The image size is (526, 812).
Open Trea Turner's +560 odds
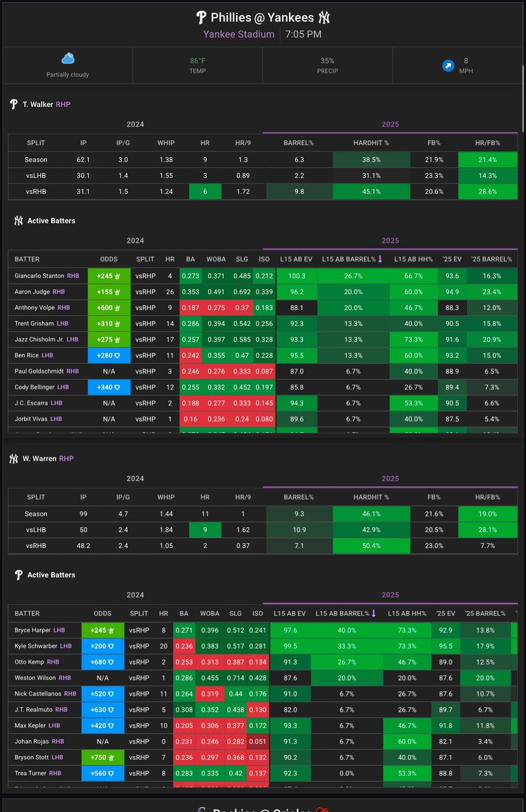coord(102,774)
